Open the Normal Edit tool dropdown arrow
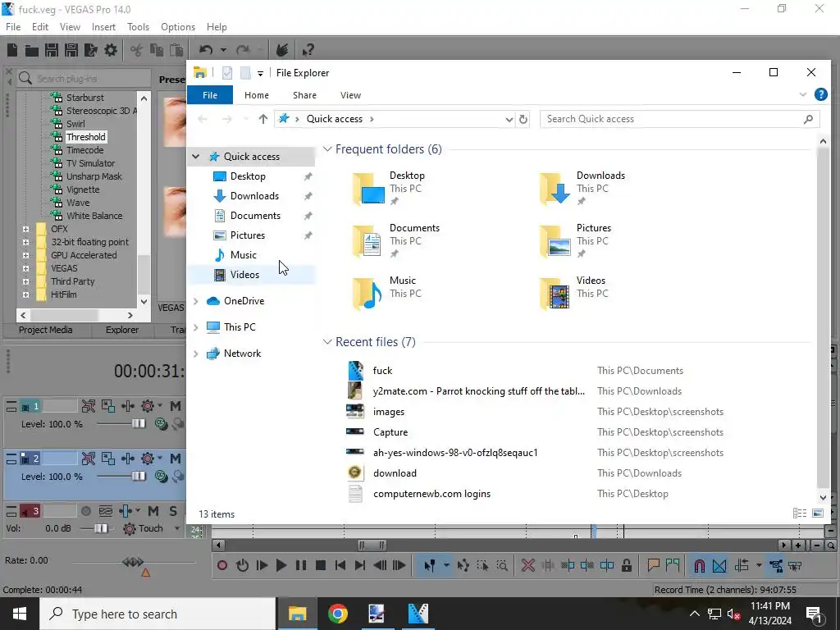Screen dimensions: 840x630 pyautogui.click(x=446, y=565)
